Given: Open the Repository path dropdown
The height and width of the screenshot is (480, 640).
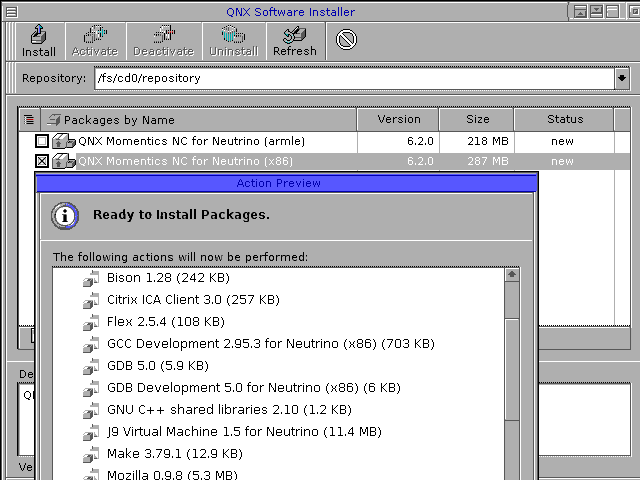Looking at the screenshot, I should (622, 78).
